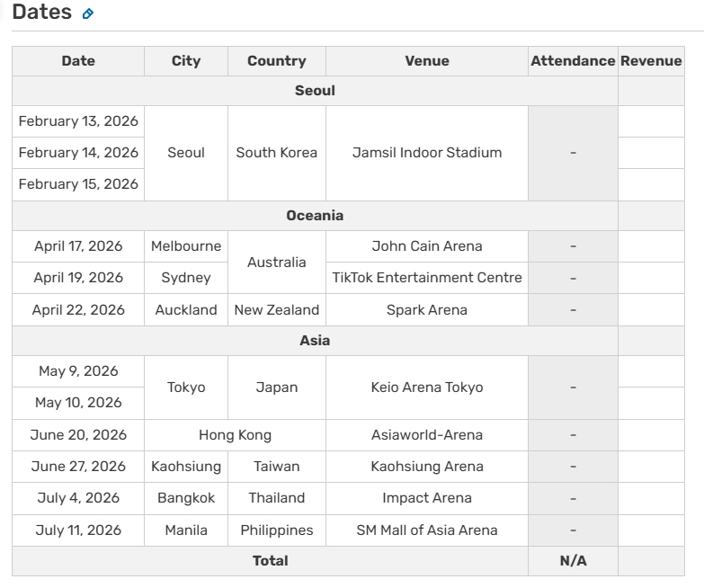The width and height of the screenshot is (704, 588).
Task: Select the April 17, 2026 date cell
Action: [x=78, y=246]
